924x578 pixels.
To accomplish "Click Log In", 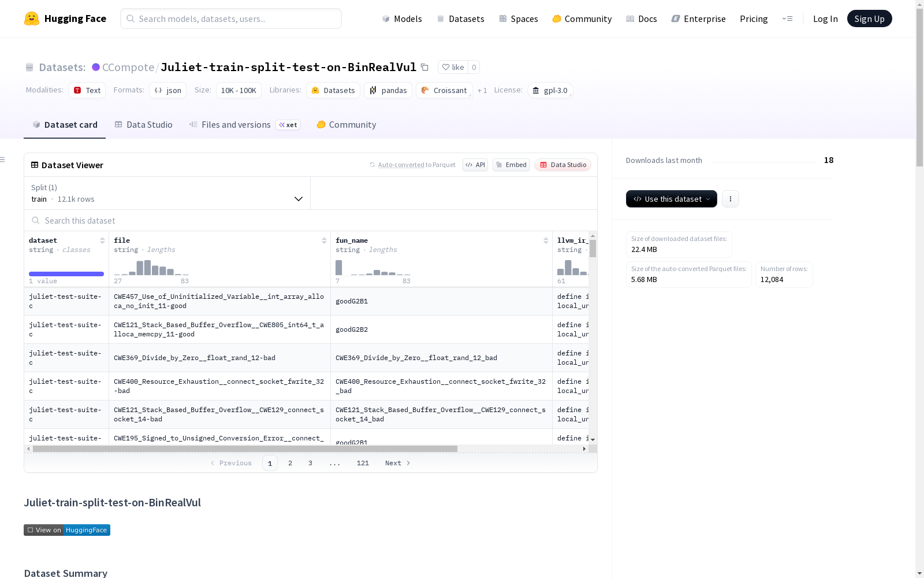I will click(x=825, y=18).
